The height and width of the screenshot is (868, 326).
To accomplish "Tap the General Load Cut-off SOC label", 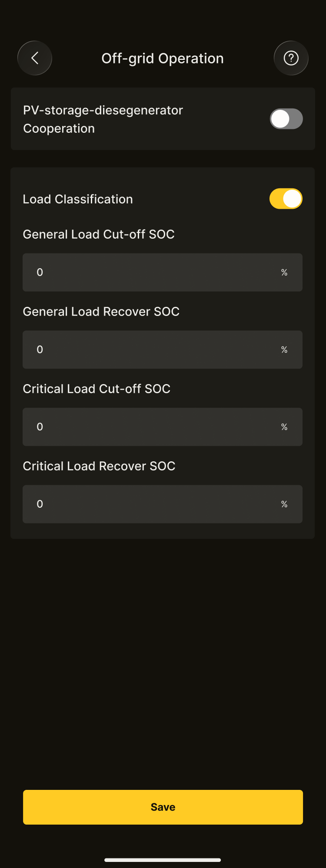I will click(x=99, y=234).
